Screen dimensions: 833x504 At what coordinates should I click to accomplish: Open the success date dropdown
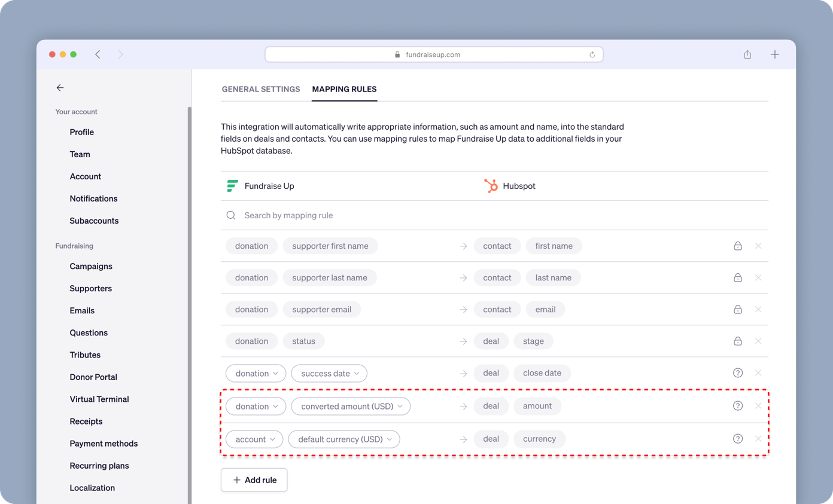pyautogui.click(x=329, y=373)
